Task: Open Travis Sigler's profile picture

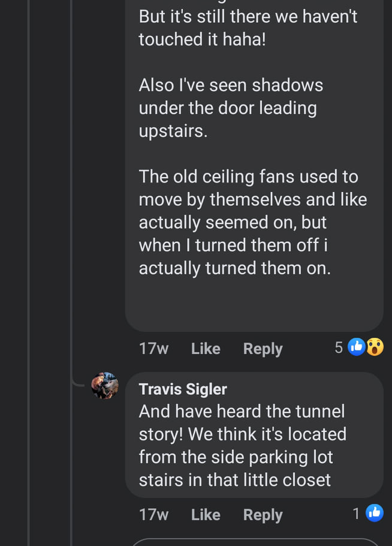Action: (105, 385)
